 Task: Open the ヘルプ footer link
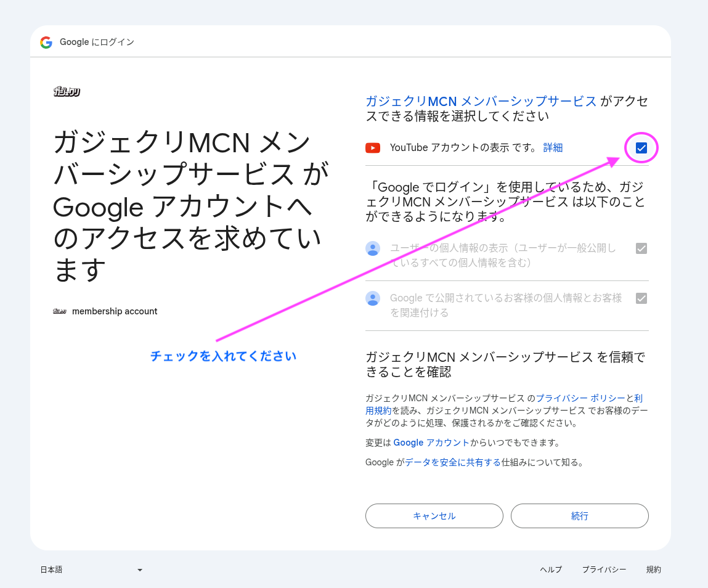pyautogui.click(x=551, y=570)
